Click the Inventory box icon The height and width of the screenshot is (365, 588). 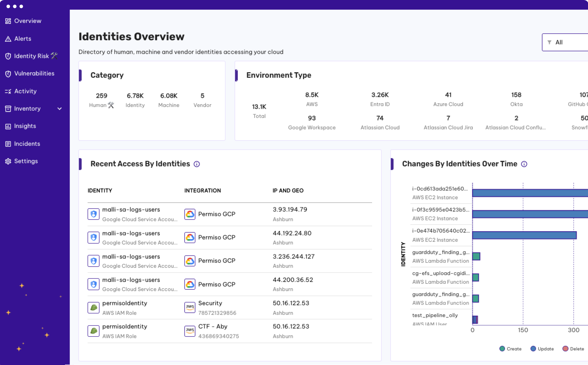click(8, 109)
